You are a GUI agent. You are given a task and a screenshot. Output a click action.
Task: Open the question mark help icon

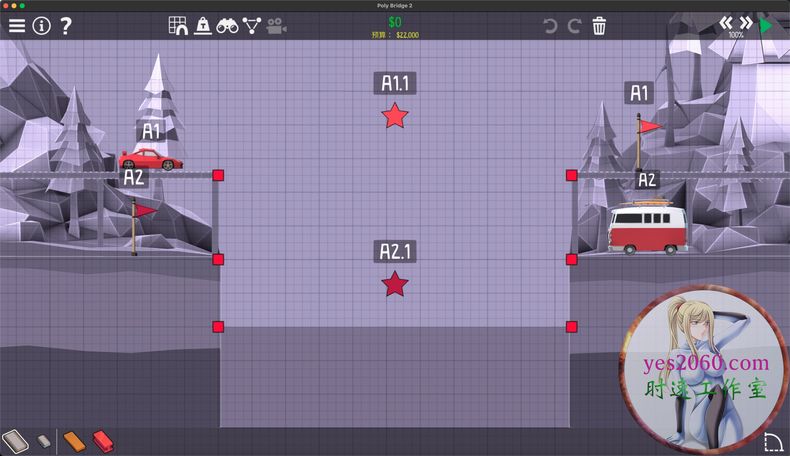point(66,26)
